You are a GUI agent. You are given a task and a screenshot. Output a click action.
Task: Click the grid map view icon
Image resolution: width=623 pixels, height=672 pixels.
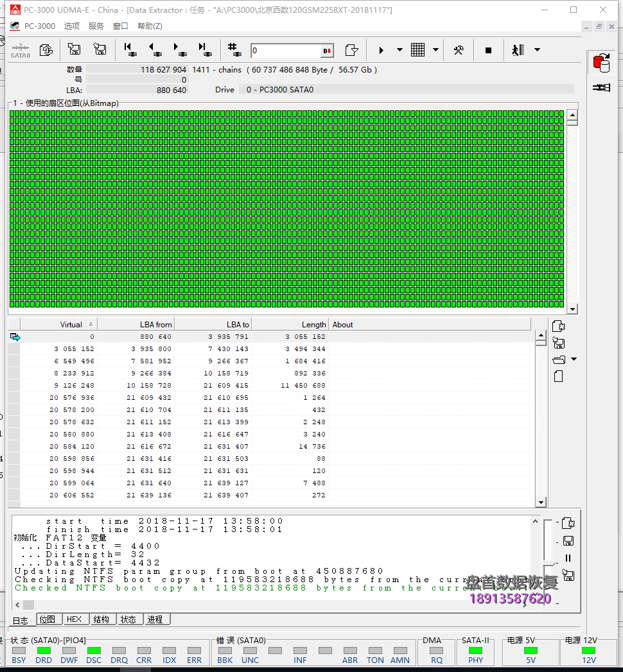tap(417, 49)
